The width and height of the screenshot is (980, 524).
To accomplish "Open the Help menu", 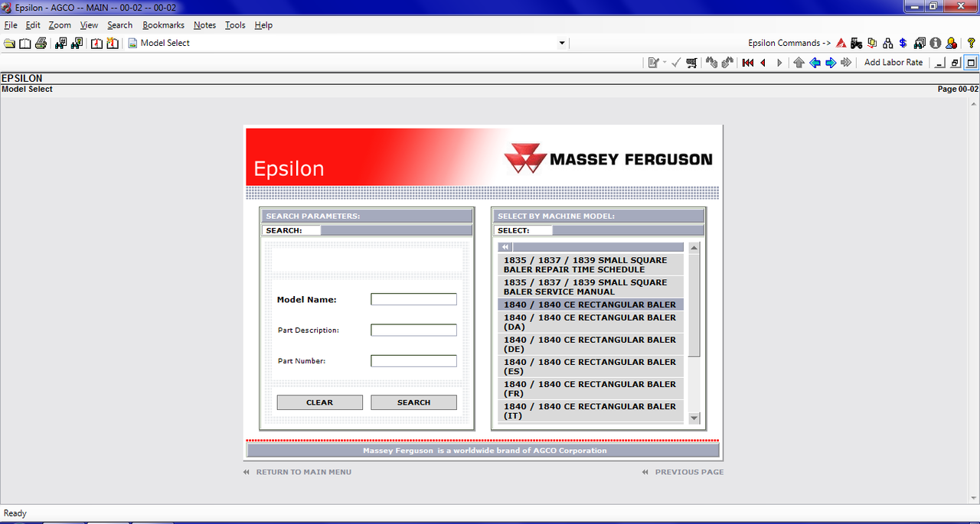I will [x=263, y=25].
